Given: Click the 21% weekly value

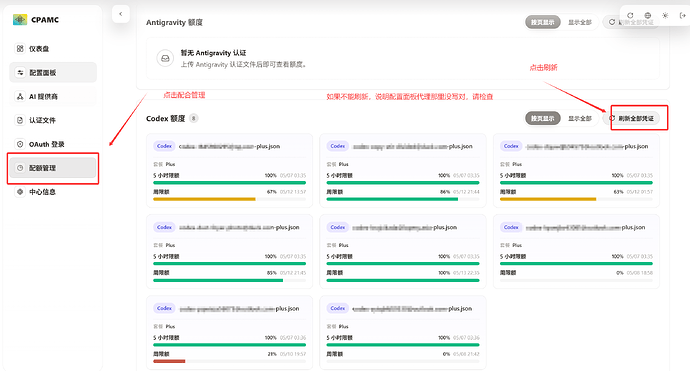Looking at the screenshot, I should click(272, 354).
